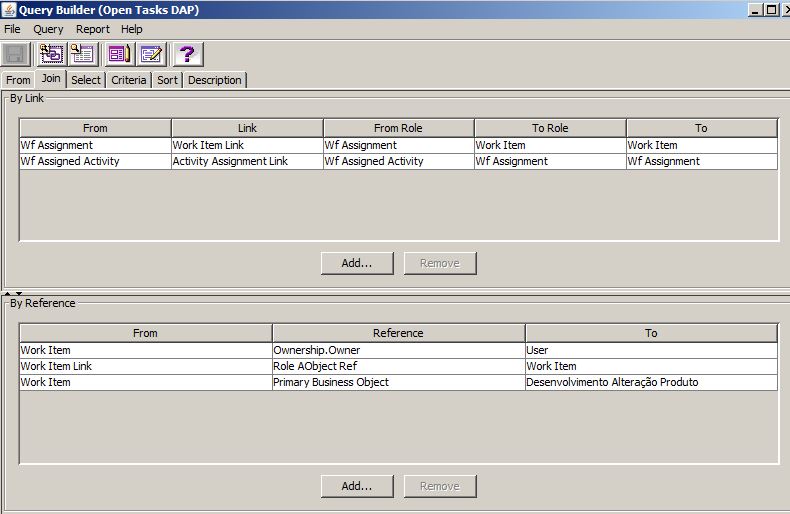790x514 pixels.
Task: Select the User cell in By Reference table
Action: (651, 350)
